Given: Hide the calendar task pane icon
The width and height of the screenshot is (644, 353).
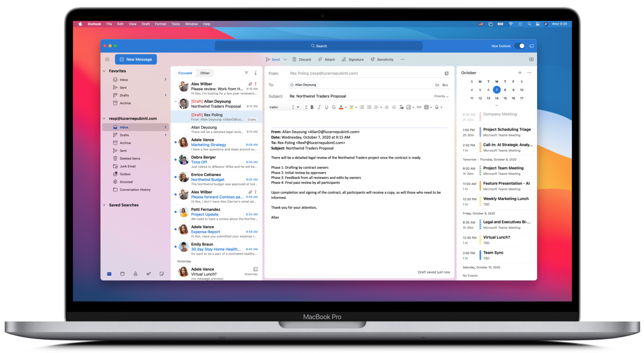Looking at the screenshot, I should [531, 60].
